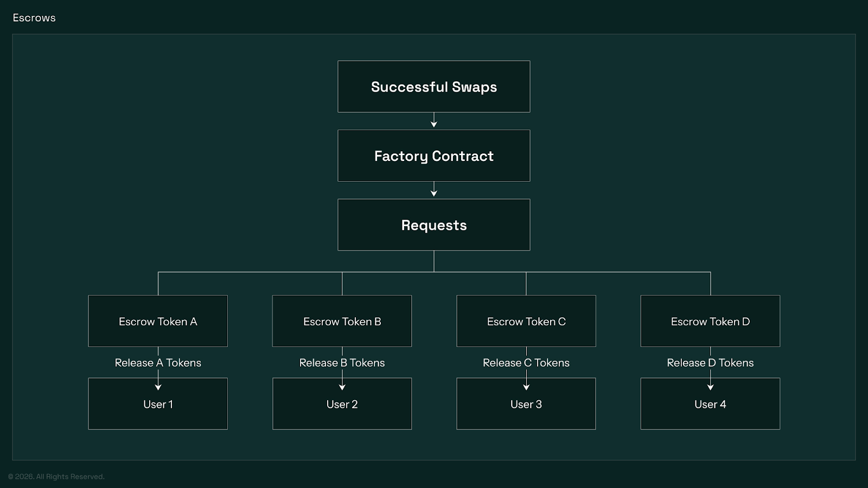Select the Release D Tokens label
The height and width of the screenshot is (488, 868).
(710, 363)
